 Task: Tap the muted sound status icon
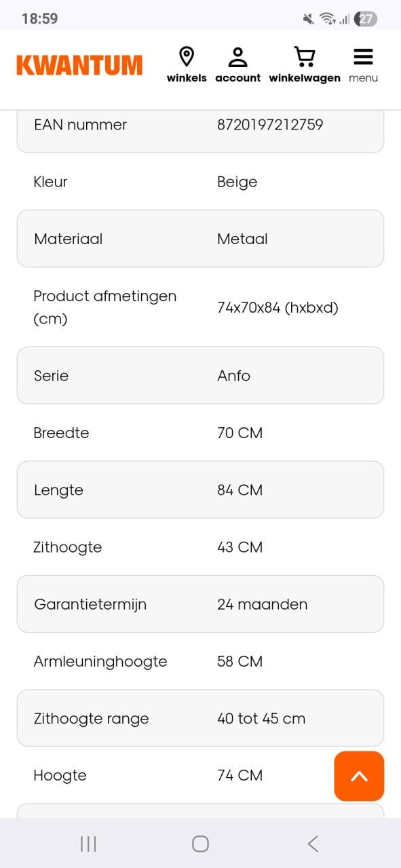coord(309,19)
